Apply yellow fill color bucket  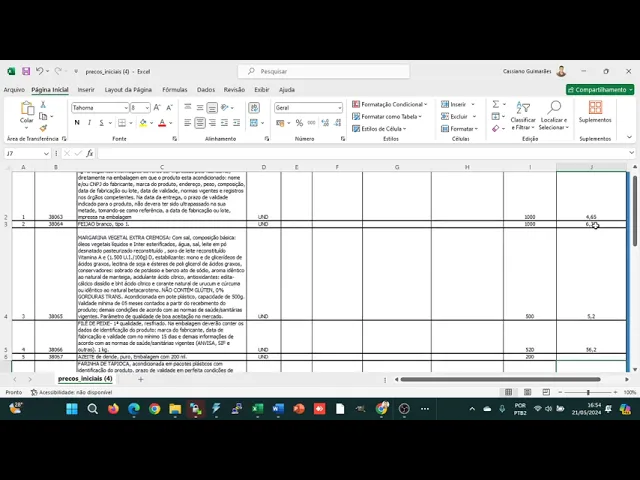[x=143, y=123]
